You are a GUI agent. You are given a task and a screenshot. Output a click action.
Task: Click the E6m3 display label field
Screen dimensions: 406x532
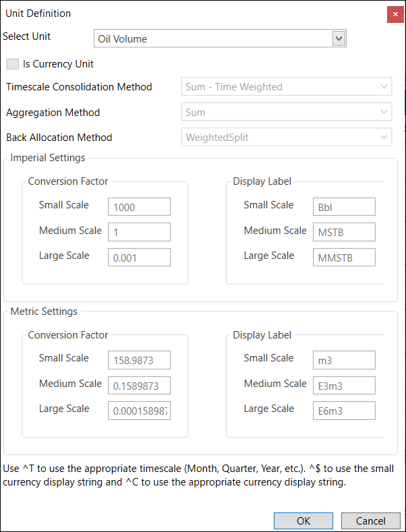tap(344, 411)
